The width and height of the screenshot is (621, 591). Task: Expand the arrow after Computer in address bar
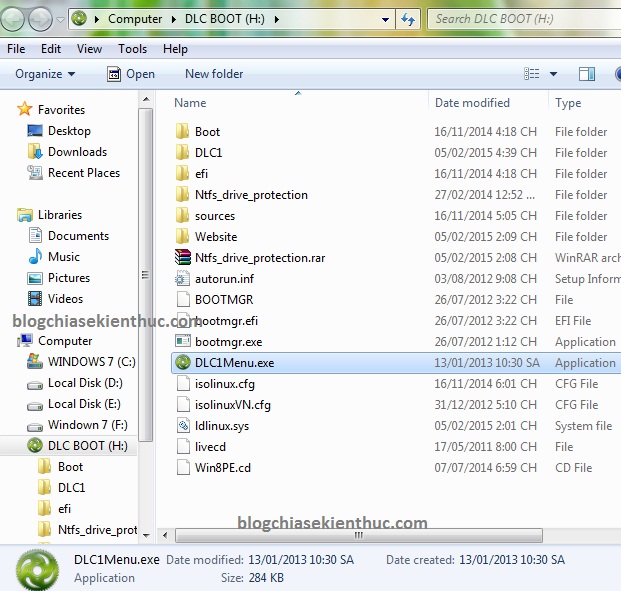pos(173,19)
